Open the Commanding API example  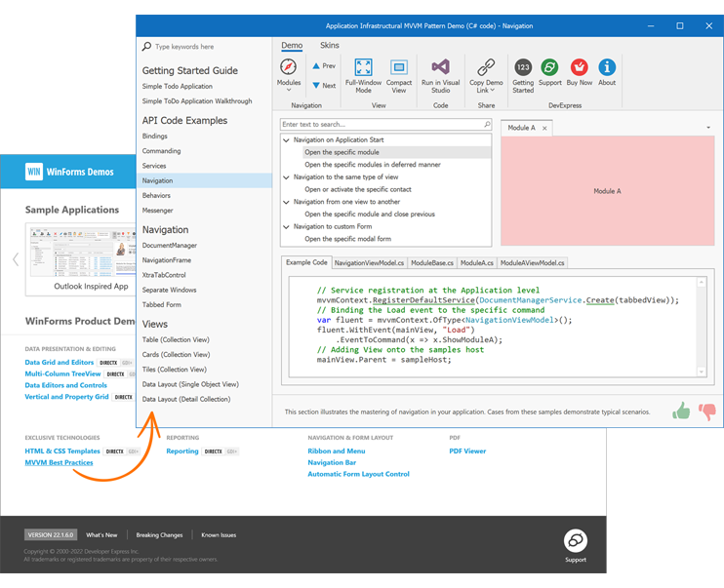pyautogui.click(x=161, y=151)
